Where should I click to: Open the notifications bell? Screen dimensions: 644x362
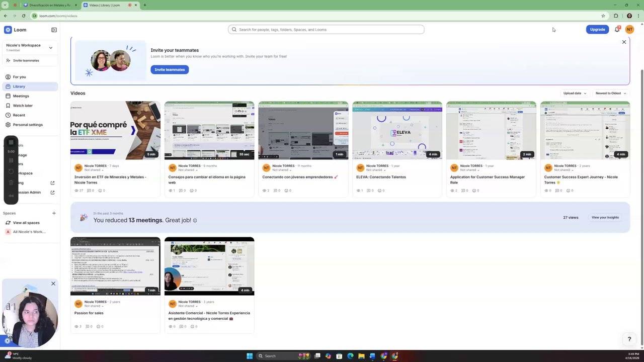[617, 29]
